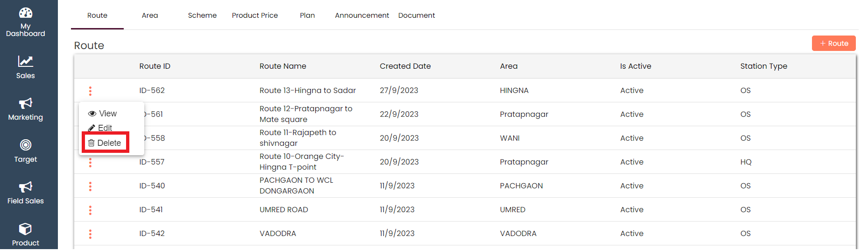Click the Route Name column header
This screenshot has width=868, height=251.
click(283, 66)
